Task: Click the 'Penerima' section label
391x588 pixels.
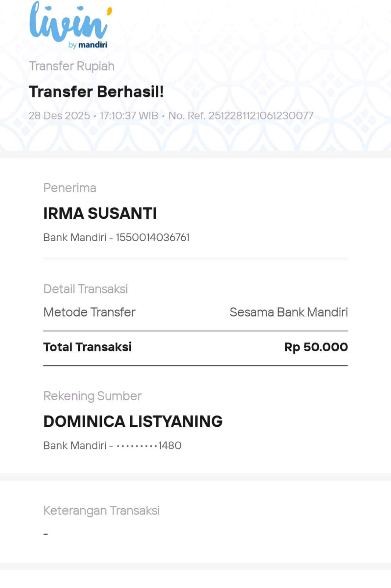Action: [70, 188]
